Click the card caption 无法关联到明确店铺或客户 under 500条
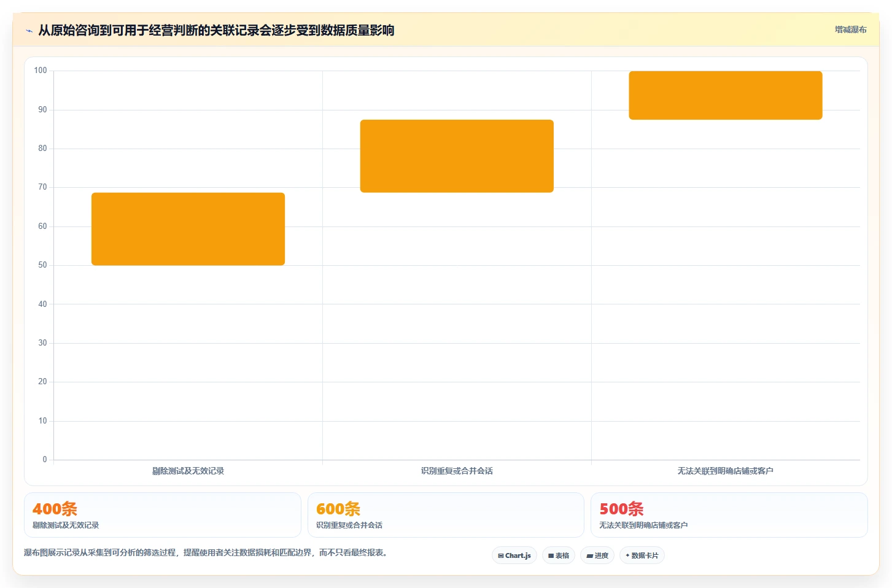The image size is (892, 588). [643, 525]
